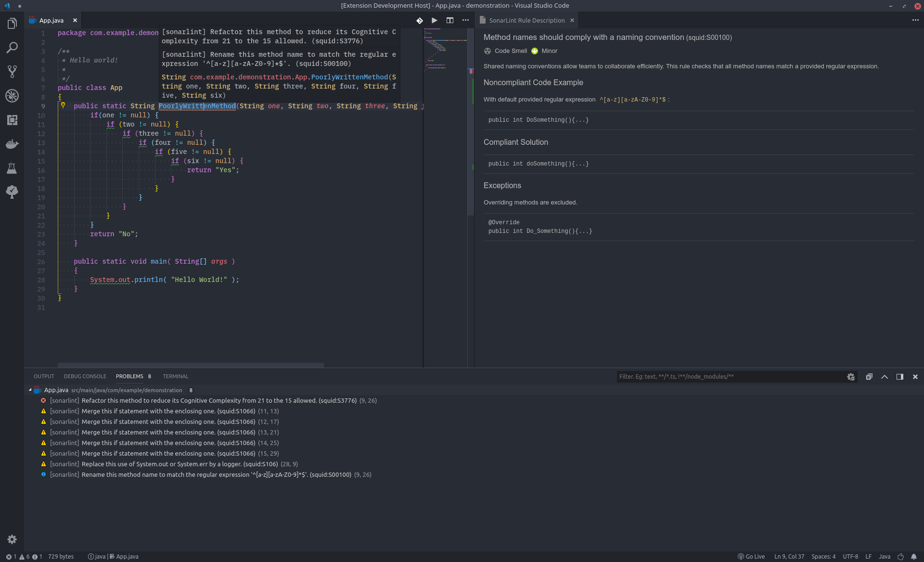Open the Docker view in activity bar

click(12, 144)
